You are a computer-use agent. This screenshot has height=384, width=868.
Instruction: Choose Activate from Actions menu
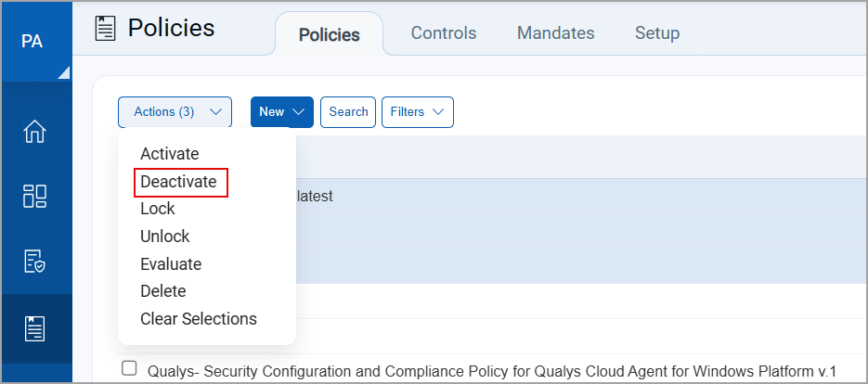(169, 154)
